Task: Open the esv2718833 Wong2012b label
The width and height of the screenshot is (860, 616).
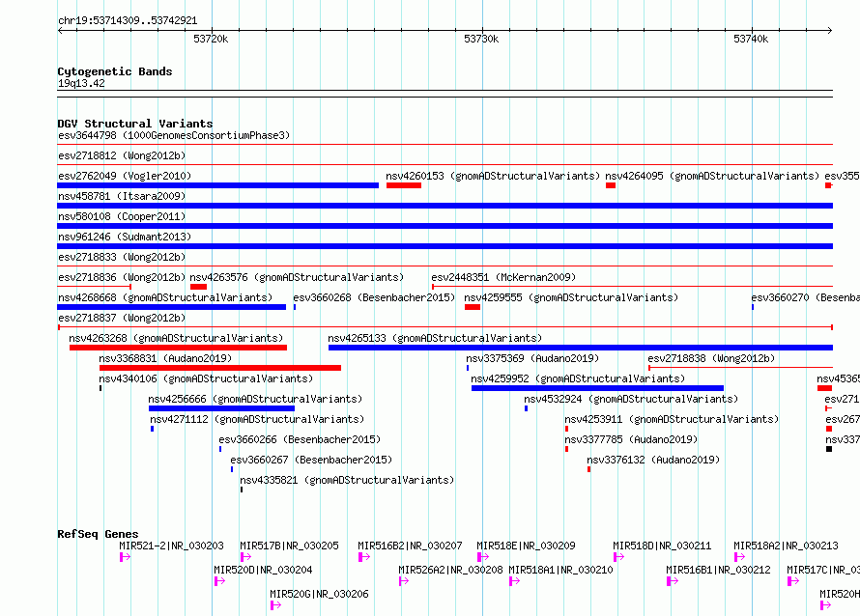Action: [122, 257]
